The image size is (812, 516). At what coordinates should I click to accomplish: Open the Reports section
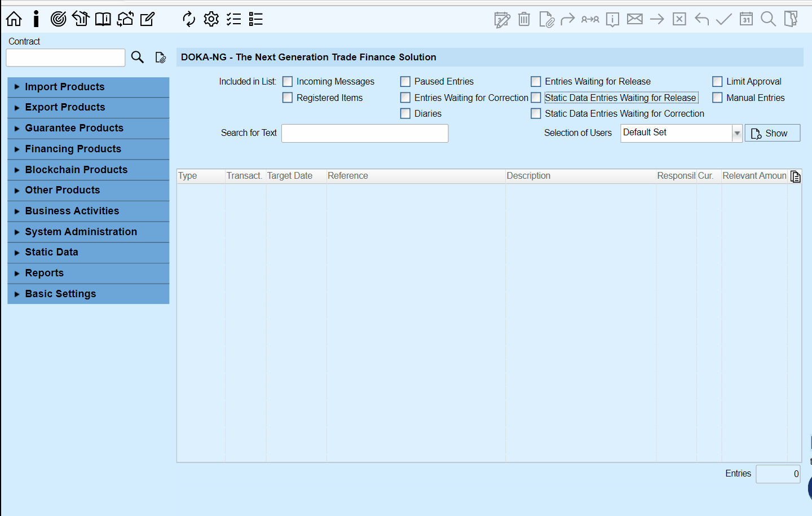tap(89, 273)
